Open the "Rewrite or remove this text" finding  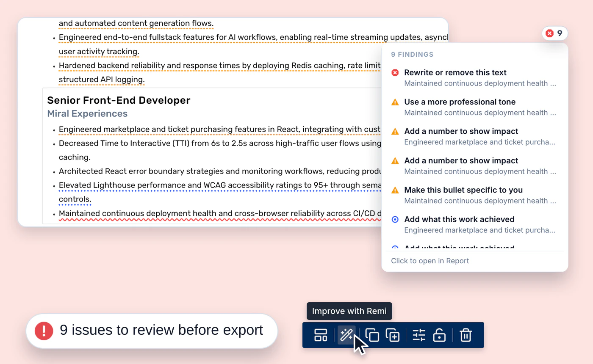click(x=474, y=77)
